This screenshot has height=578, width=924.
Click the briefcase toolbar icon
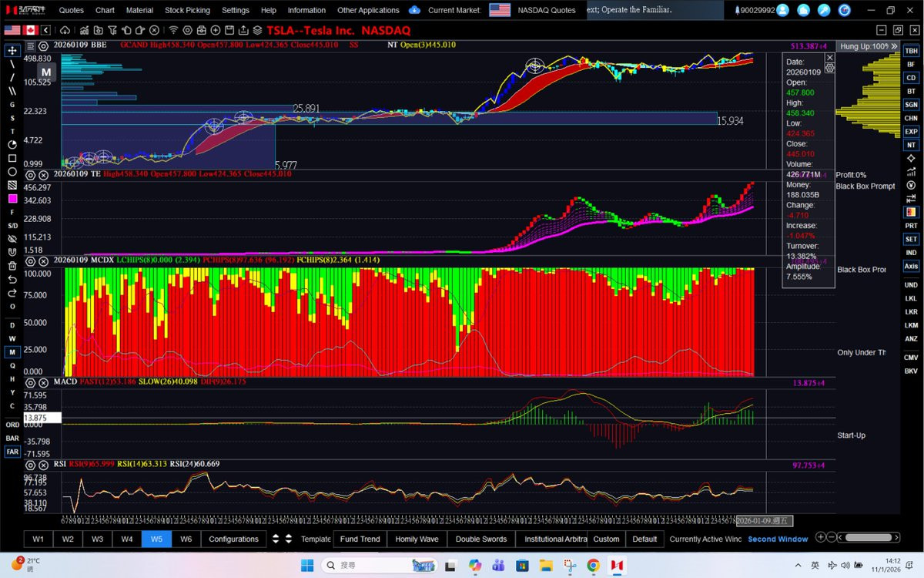pos(202,30)
